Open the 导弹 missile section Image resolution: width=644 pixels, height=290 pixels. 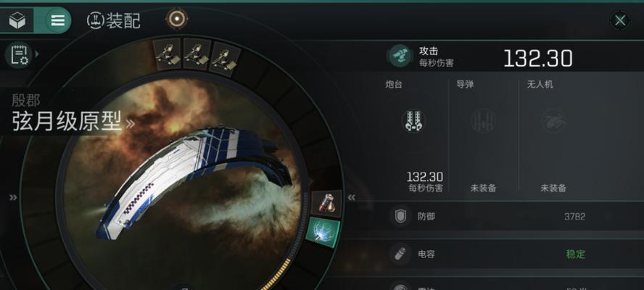pyautogui.click(x=484, y=136)
